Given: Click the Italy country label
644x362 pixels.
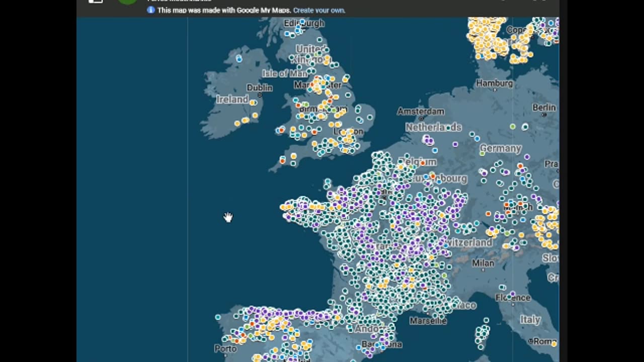Looking at the screenshot, I should click(530, 320).
